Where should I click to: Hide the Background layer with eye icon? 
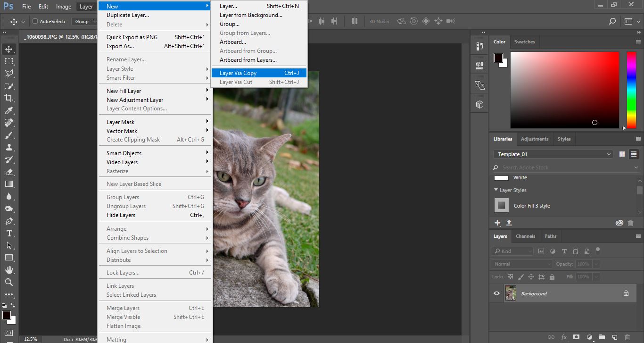point(496,293)
